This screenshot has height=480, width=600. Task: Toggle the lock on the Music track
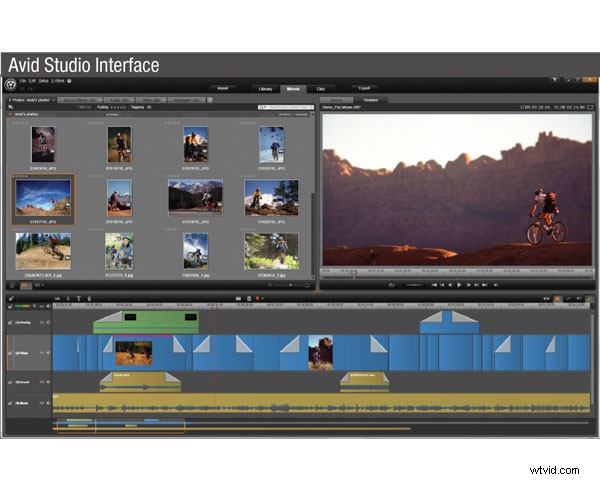10,403
